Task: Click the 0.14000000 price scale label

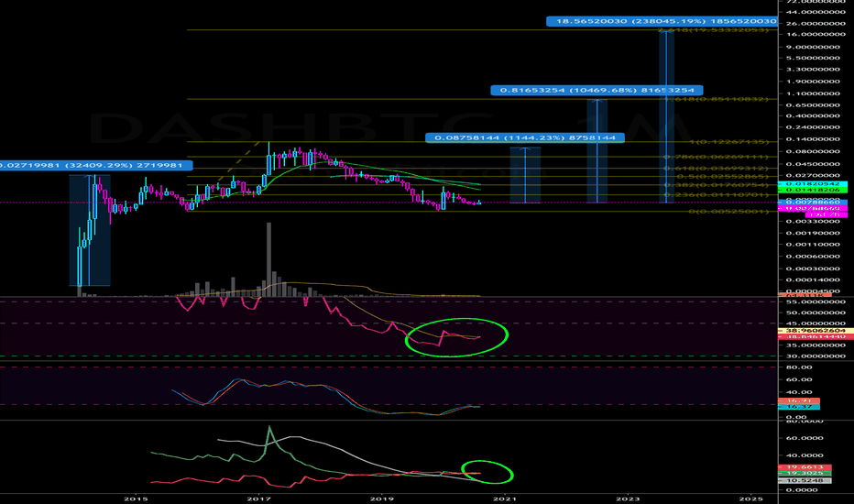Action: coord(813,139)
